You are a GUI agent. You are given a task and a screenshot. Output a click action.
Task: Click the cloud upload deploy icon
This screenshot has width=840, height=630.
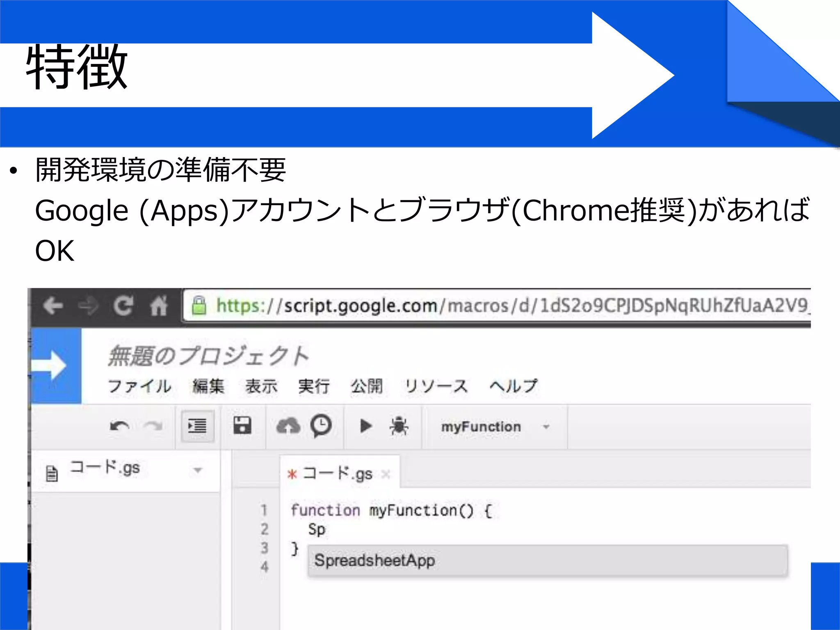tap(288, 426)
